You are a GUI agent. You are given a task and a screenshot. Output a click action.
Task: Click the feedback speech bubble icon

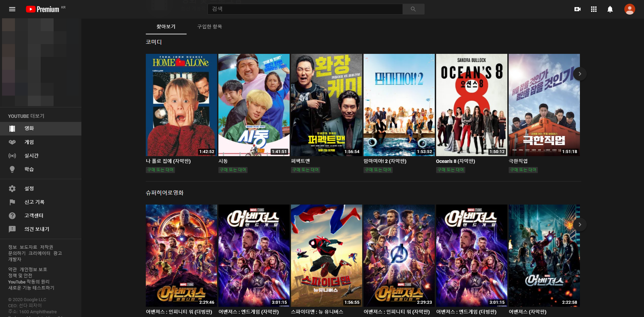(x=12, y=229)
